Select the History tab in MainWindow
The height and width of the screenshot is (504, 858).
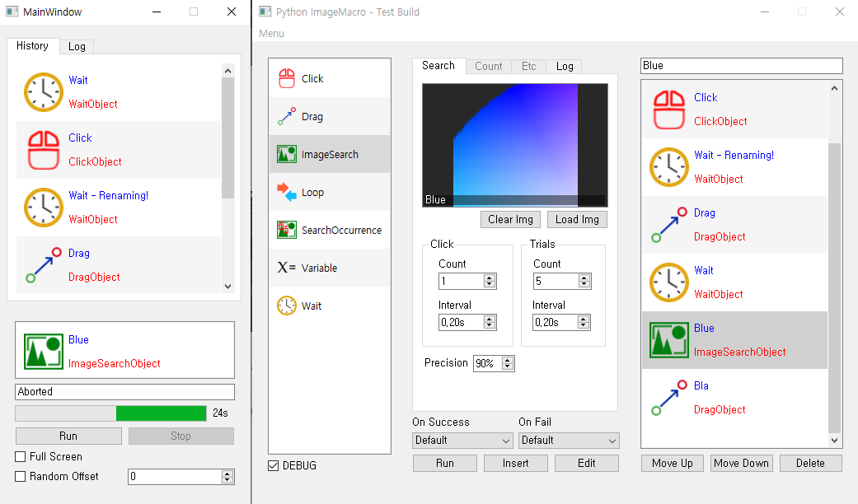pos(32,45)
